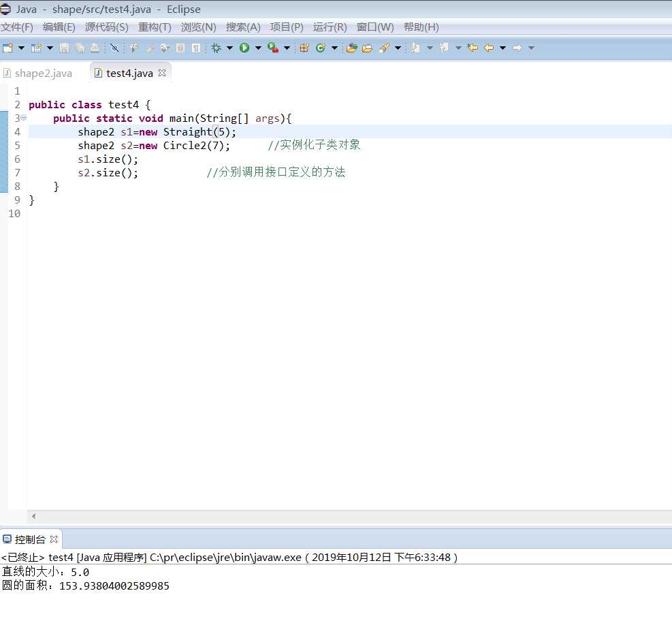The height and width of the screenshot is (625, 672).
Task: Click the Back navigation arrow icon
Action: pos(489,48)
